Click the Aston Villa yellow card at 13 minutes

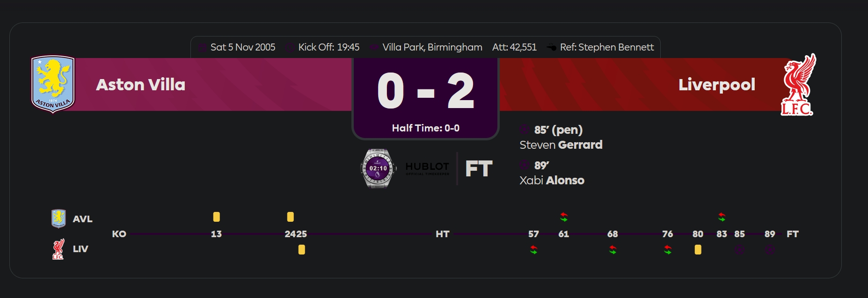point(216,217)
